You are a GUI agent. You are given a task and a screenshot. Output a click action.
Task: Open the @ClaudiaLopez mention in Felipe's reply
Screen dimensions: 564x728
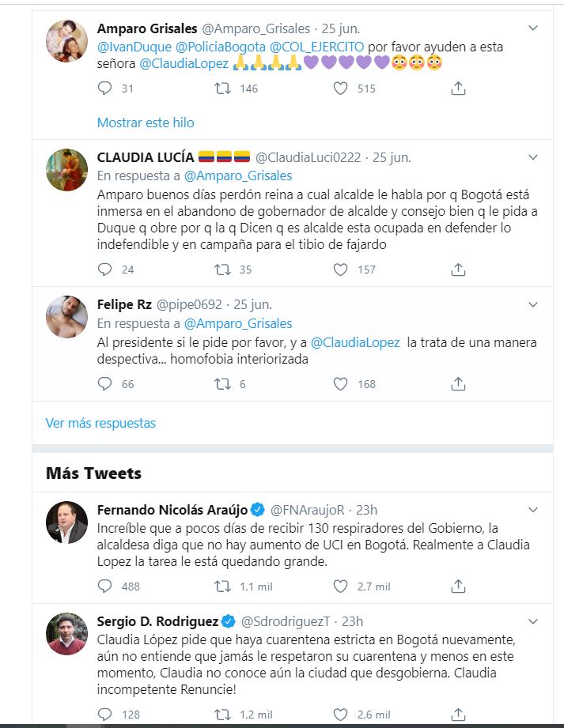[x=355, y=342]
